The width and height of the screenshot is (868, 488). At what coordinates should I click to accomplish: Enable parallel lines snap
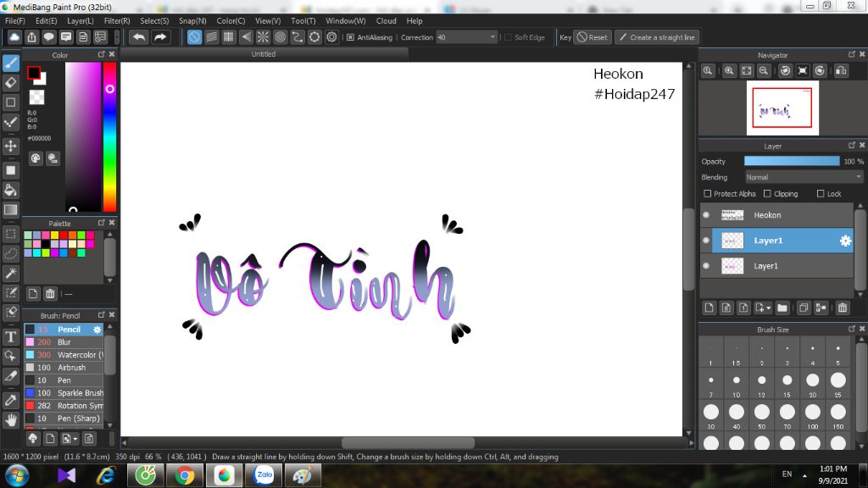coord(211,37)
